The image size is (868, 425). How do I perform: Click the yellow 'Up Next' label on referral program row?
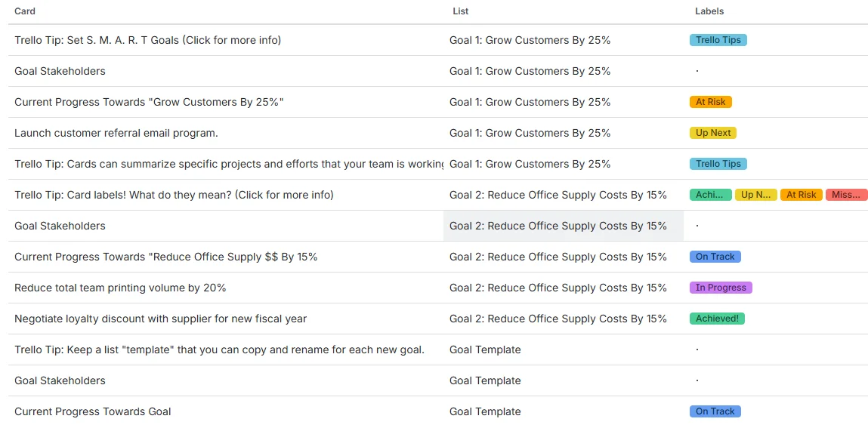click(712, 133)
